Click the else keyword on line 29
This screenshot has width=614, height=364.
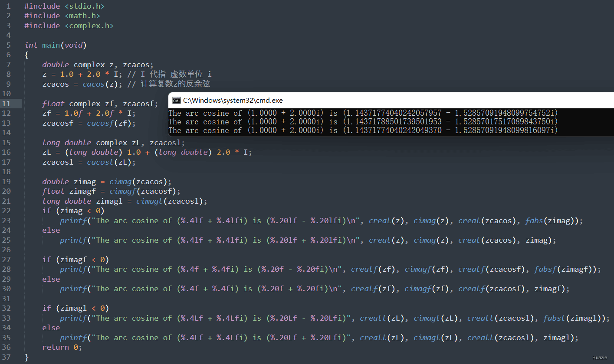click(x=51, y=279)
